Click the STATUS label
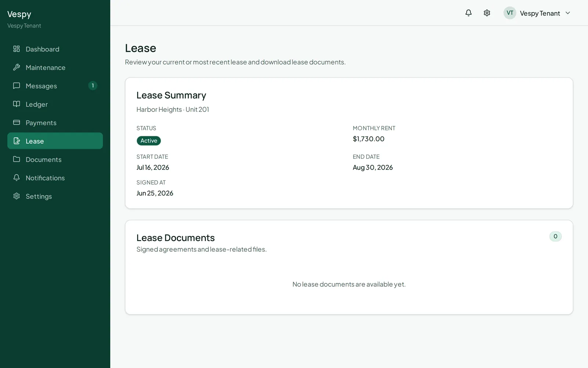Screen dimensions: 588x368 [x=146, y=128]
